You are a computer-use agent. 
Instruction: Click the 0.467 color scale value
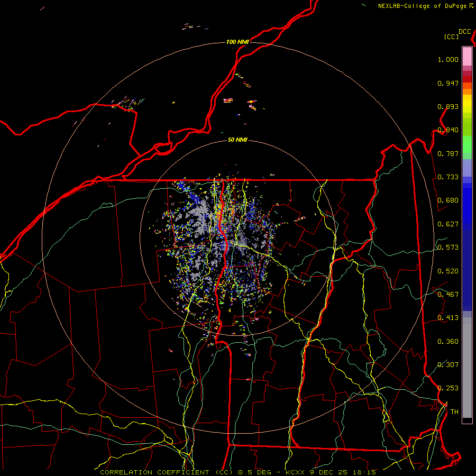448,295
